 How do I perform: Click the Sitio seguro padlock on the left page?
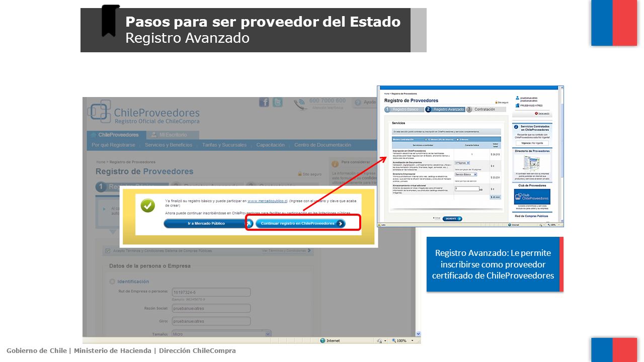pyautogui.click(x=300, y=174)
